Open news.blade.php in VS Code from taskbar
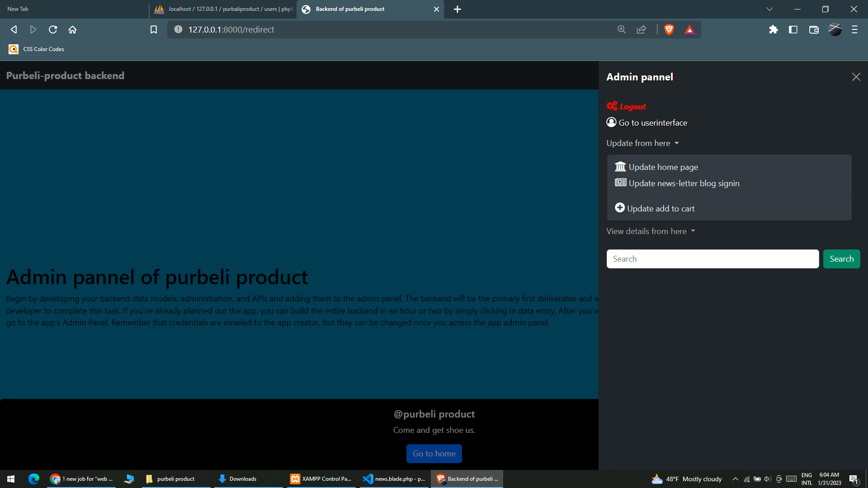868x488 pixels. [394, 479]
